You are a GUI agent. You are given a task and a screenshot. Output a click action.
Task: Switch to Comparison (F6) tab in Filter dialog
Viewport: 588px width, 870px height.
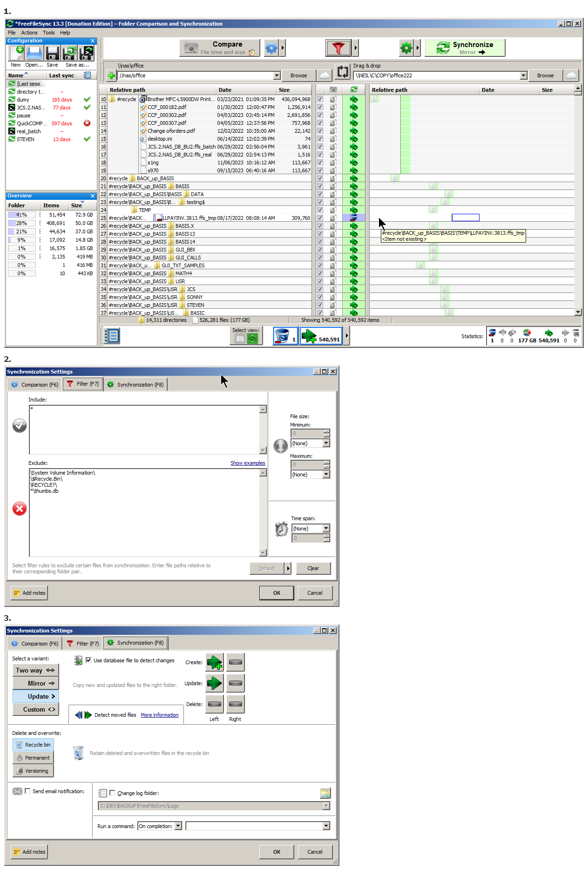[x=35, y=385]
